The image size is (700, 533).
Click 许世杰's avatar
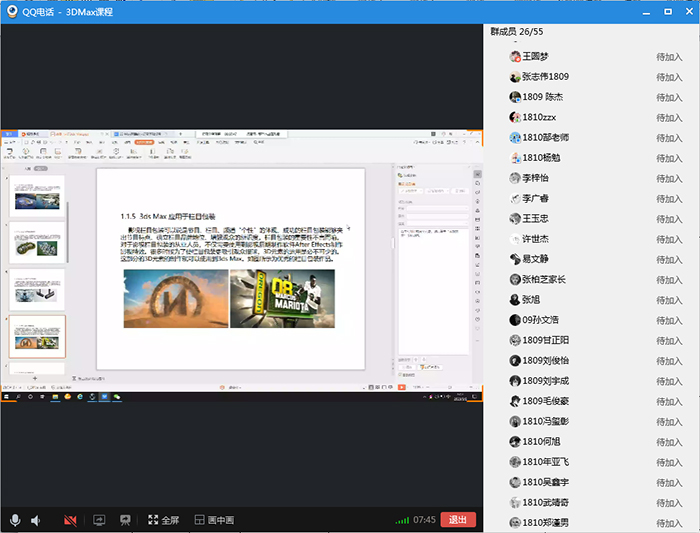click(x=515, y=239)
